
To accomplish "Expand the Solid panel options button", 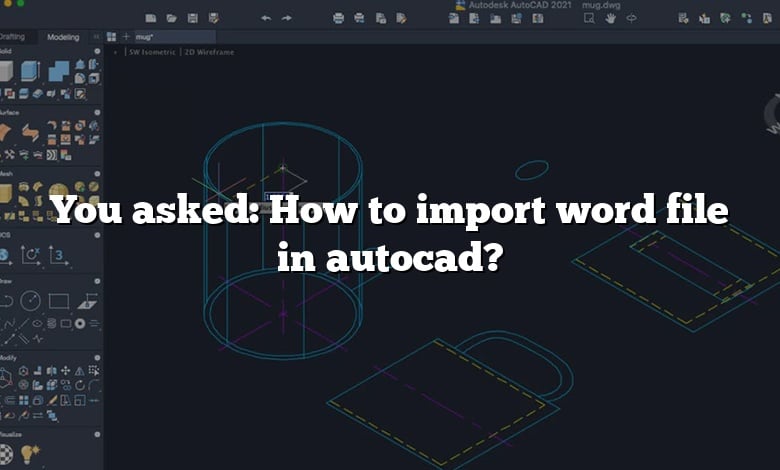I will 97,51.
